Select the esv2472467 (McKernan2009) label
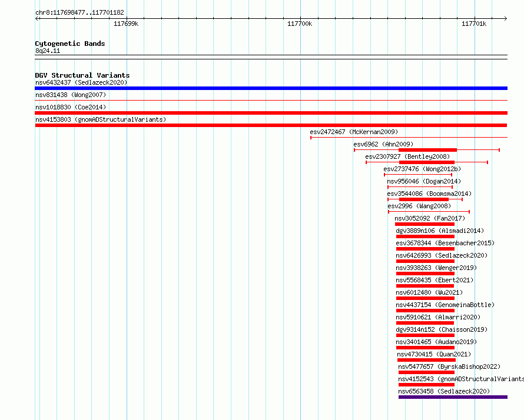524x420 pixels. point(354,132)
